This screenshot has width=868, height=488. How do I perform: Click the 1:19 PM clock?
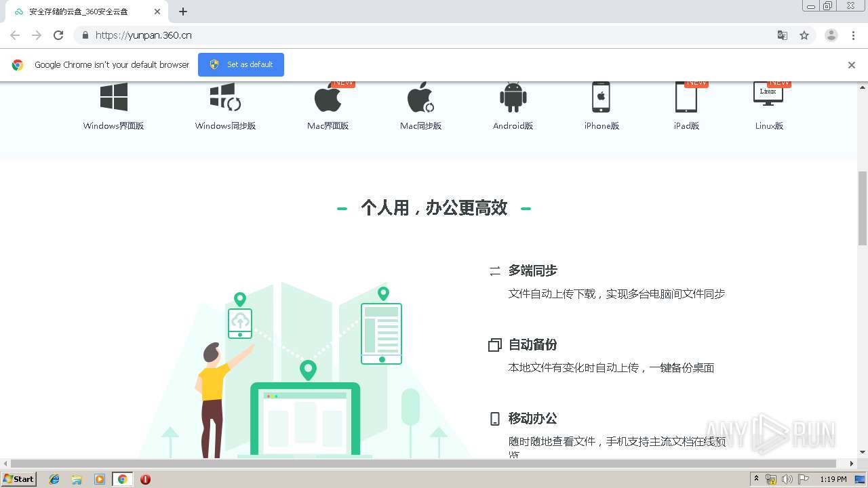pos(833,479)
